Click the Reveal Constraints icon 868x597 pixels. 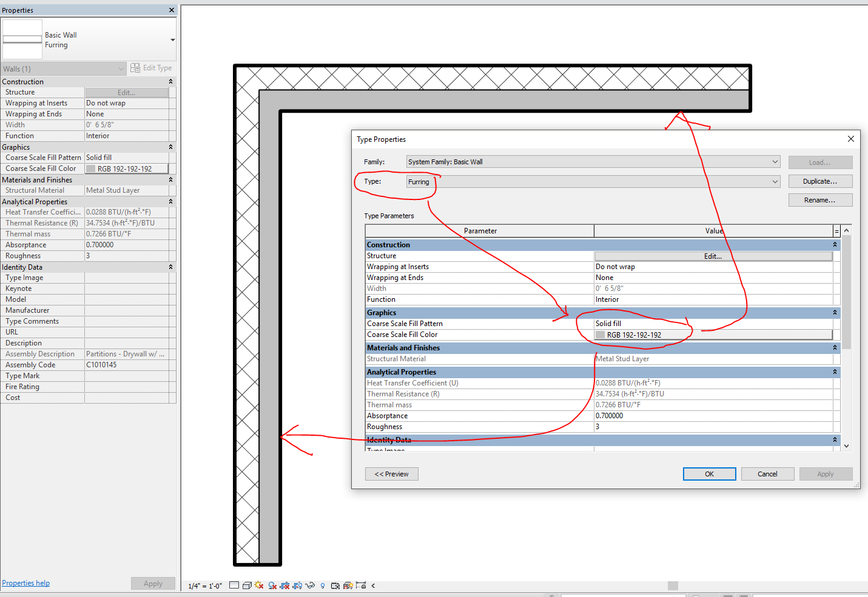360,585
